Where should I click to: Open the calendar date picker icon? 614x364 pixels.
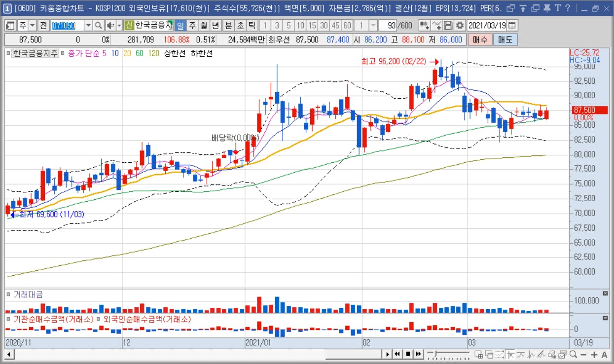(x=512, y=26)
